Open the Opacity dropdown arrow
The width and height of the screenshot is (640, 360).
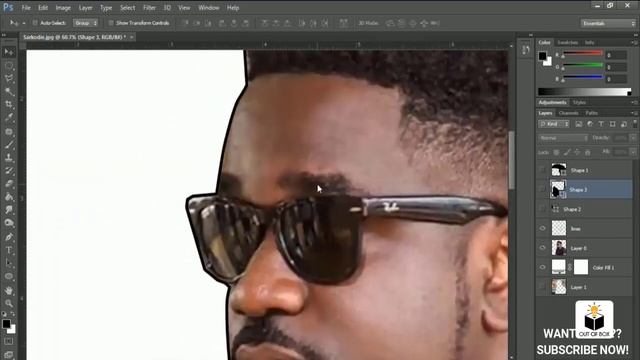click(x=633, y=138)
